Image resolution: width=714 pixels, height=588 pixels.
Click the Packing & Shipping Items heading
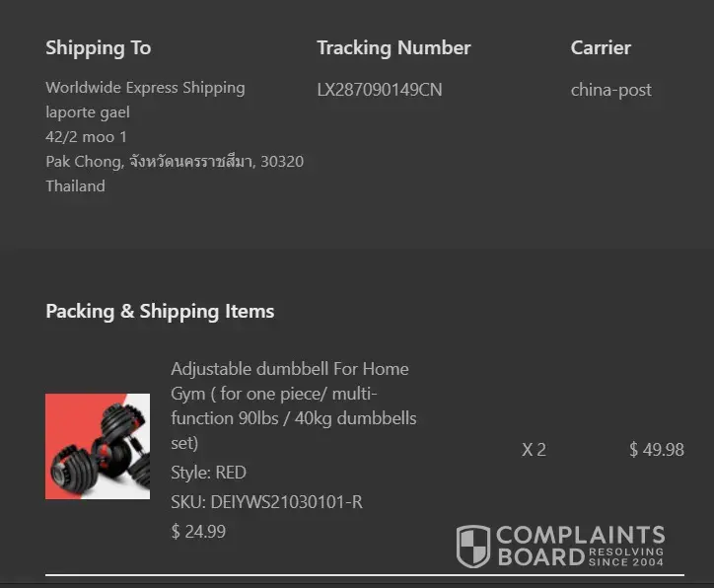click(160, 311)
